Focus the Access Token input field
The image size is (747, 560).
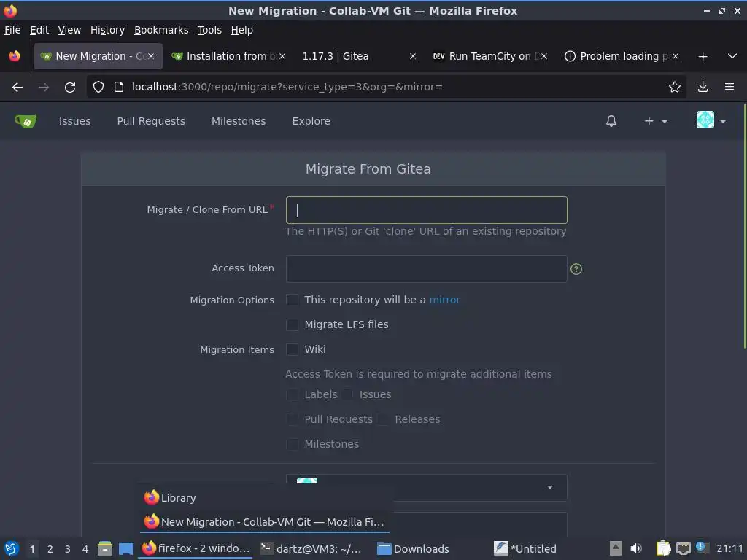point(426,269)
